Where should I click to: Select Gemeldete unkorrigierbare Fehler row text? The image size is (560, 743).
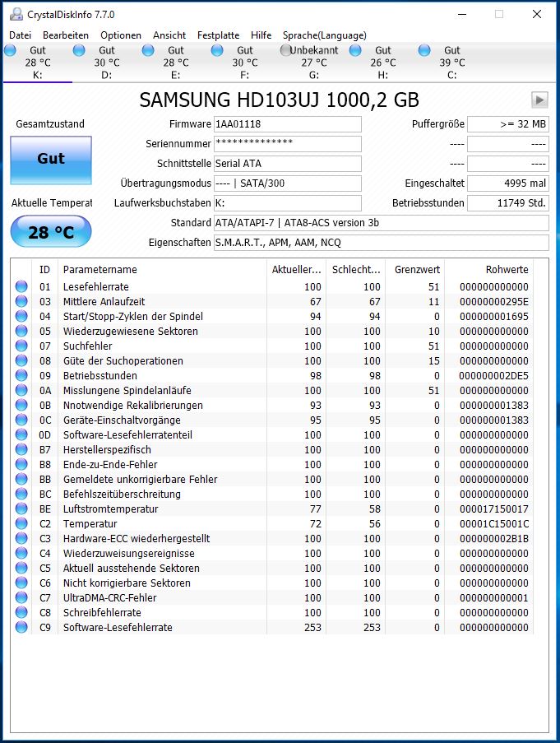(140, 479)
